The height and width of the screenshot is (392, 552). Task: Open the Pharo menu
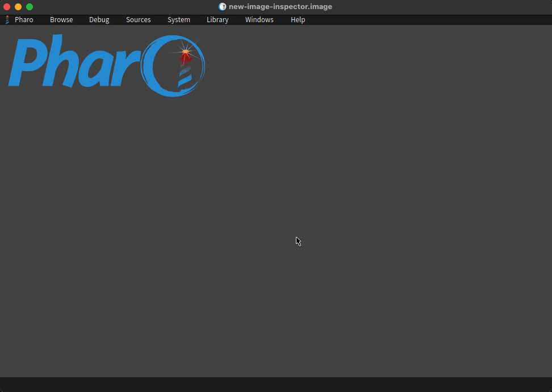coord(24,20)
